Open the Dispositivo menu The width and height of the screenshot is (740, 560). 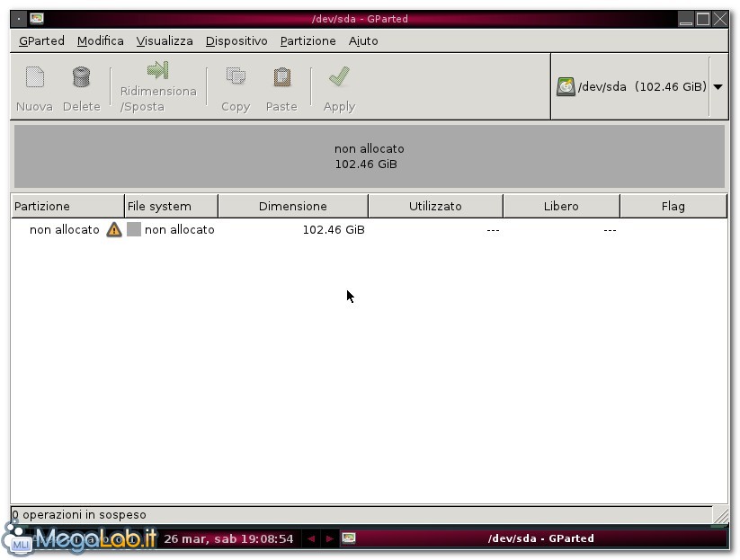pos(236,41)
